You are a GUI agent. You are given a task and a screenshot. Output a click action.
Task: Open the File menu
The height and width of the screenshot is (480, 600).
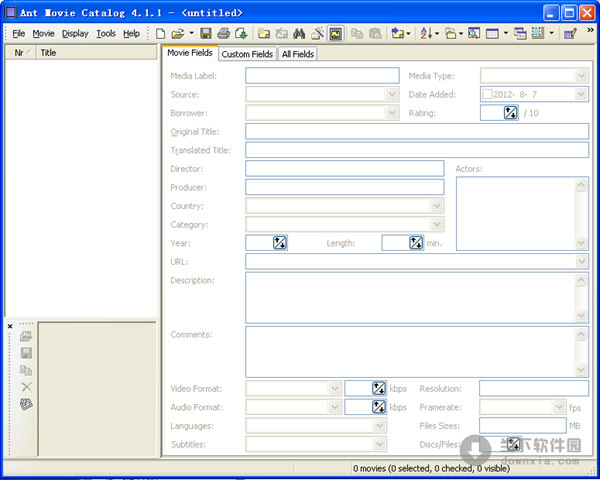tap(18, 34)
